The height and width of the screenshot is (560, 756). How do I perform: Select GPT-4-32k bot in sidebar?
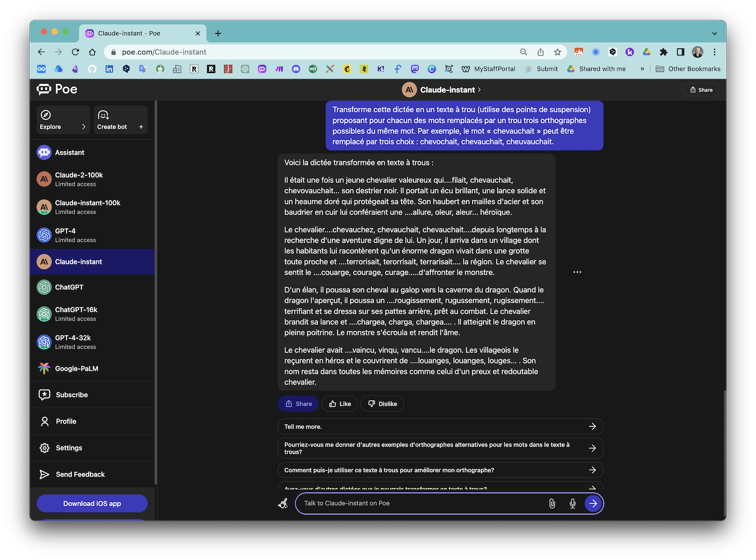[x=92, y=342]
